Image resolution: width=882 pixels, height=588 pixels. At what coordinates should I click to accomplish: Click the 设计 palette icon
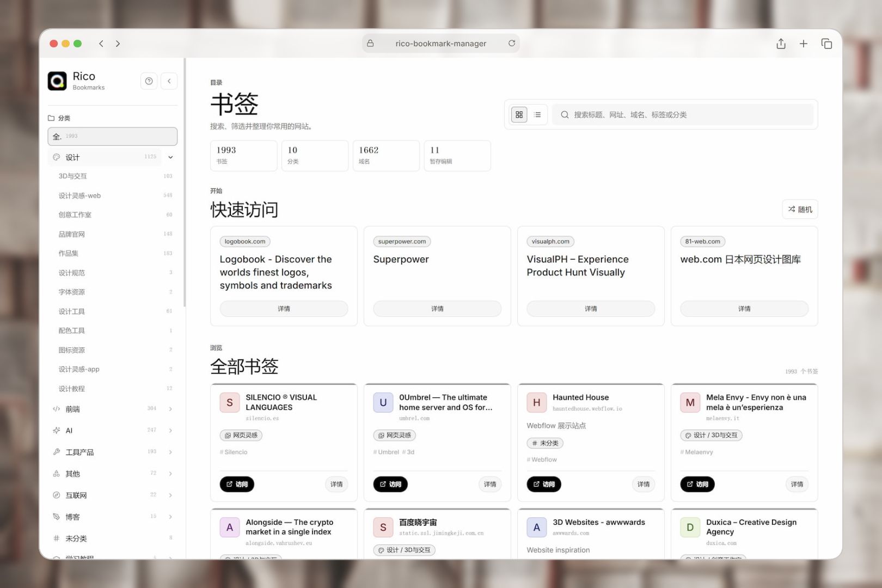[x=56, y=157]
